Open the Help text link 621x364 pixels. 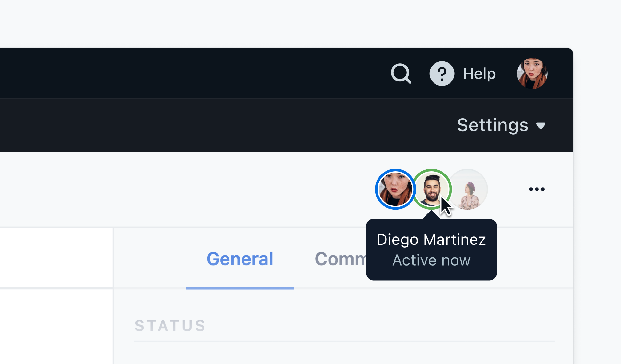479,74
